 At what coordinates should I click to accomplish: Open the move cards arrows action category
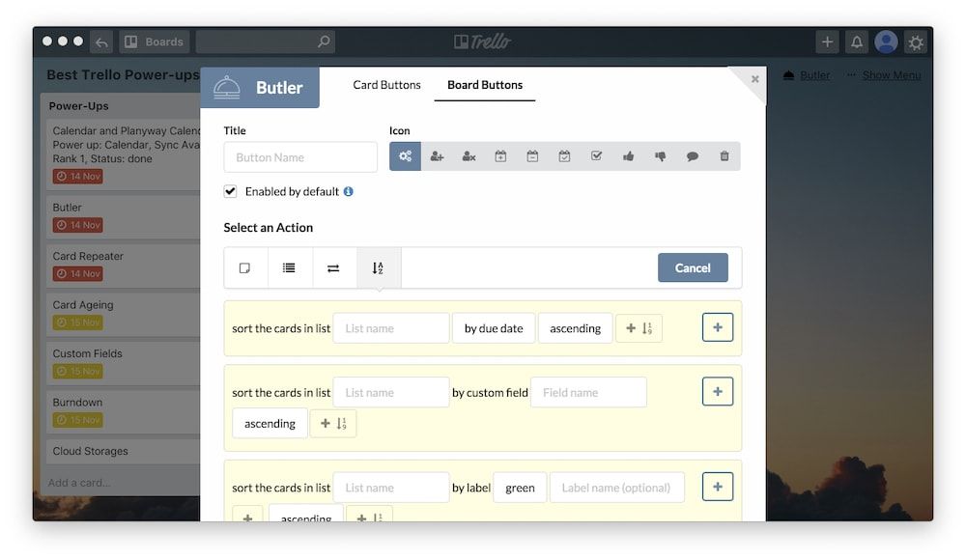point(333,268)
